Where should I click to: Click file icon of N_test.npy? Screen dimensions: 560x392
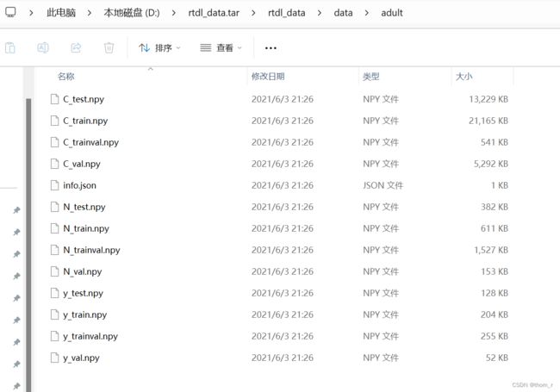[54, 207]
